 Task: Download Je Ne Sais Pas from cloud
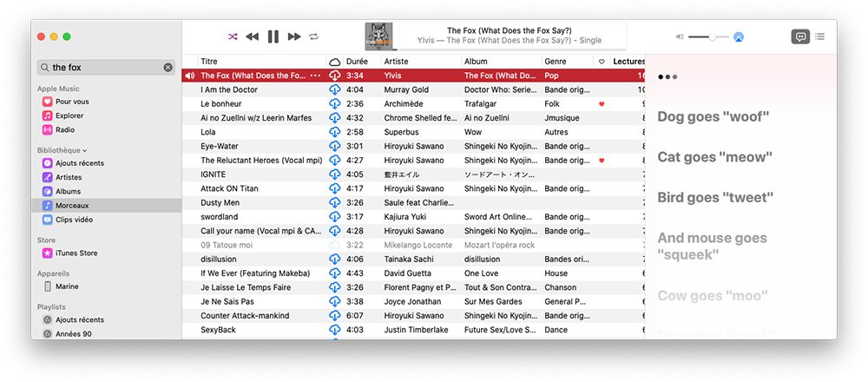point(334,301)
